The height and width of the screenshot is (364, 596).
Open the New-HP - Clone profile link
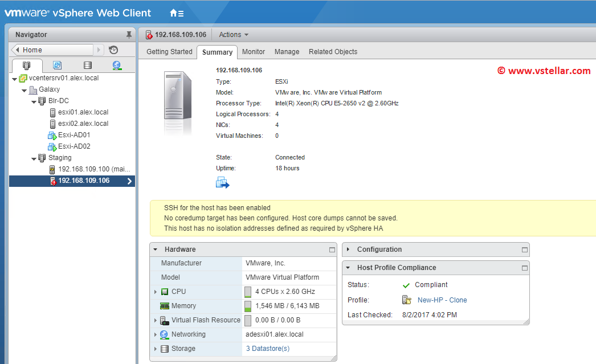[442, 300]
